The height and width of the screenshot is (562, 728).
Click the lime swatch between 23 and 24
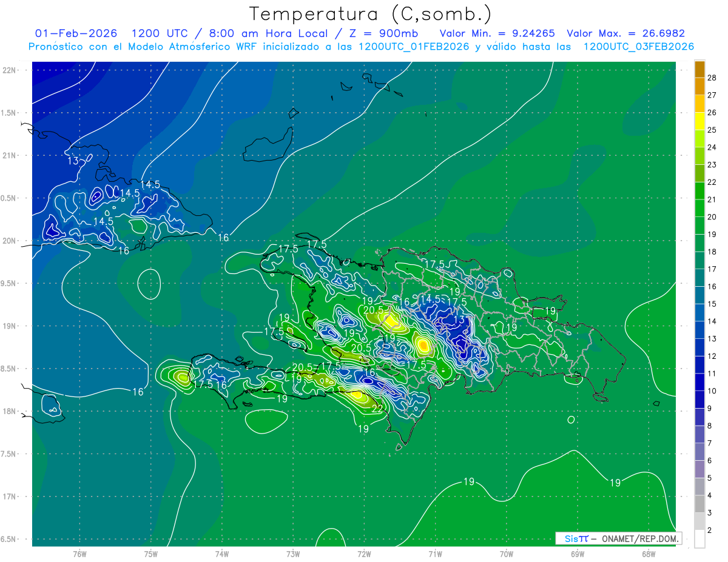pos(699,156)
